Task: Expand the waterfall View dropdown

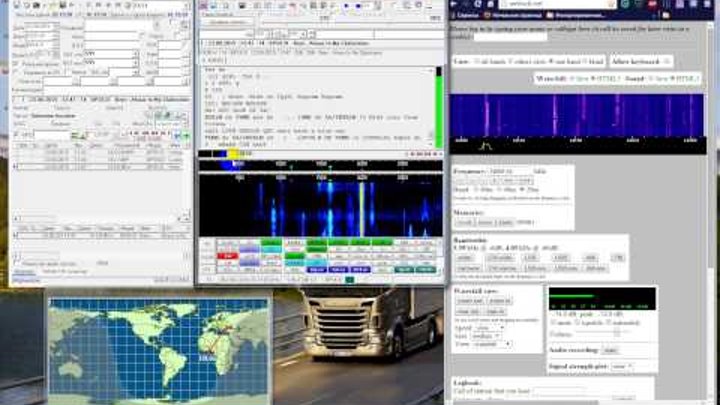Action: (x=490, y=344)
